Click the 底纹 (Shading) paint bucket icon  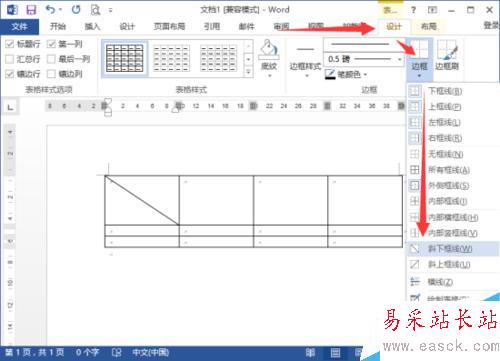[x=269, y=49]
